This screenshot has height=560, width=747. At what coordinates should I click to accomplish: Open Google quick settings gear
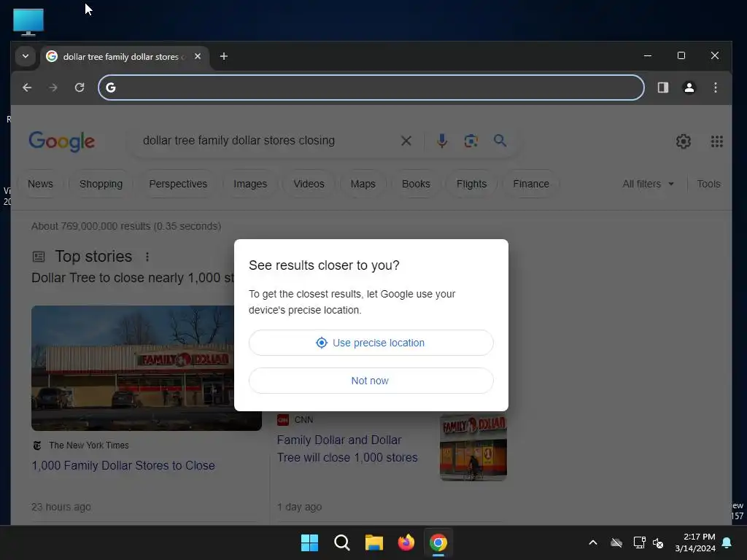point(683,141)
